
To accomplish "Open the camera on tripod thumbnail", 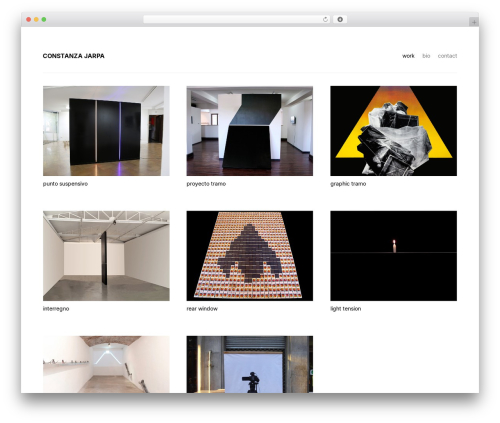I will click(250, 364).
